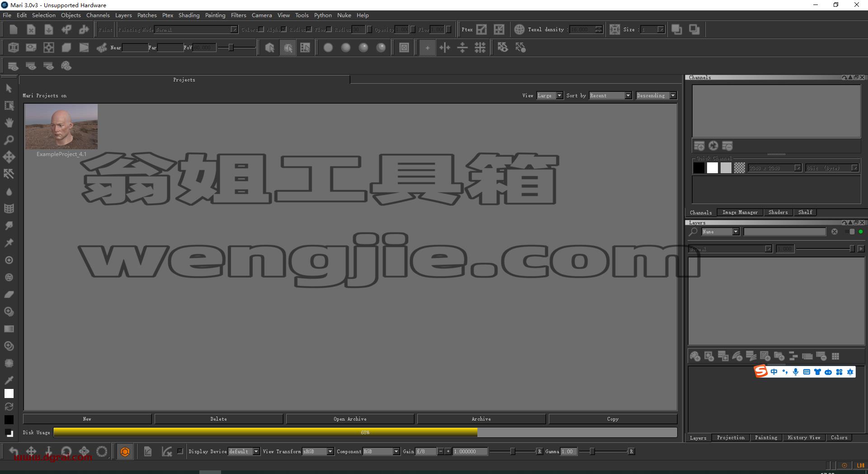
Task: Switch to the Image Manager tab
Action: tap(740, 212)
